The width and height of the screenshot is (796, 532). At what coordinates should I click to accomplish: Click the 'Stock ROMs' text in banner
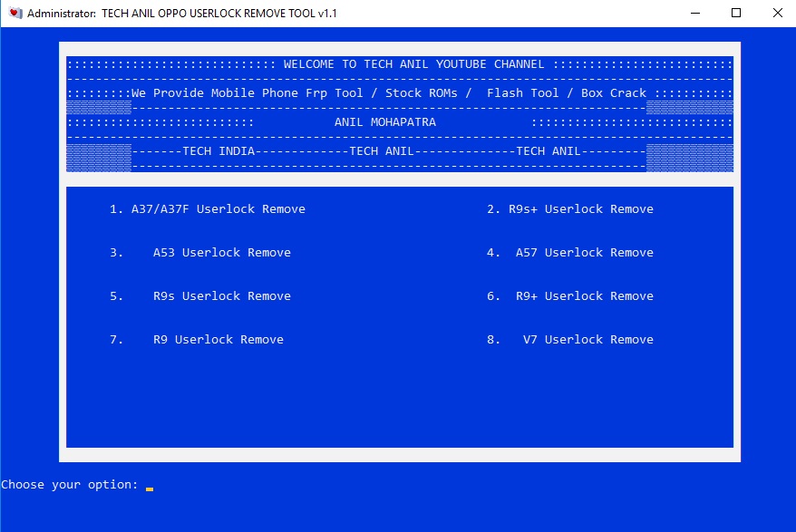tap(422, 93)
